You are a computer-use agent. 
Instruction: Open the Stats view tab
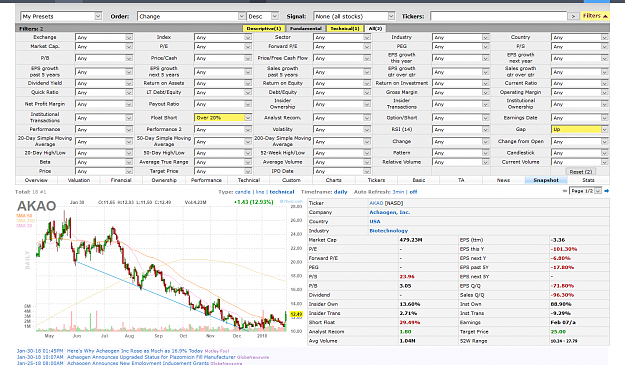tap(588, 180)
